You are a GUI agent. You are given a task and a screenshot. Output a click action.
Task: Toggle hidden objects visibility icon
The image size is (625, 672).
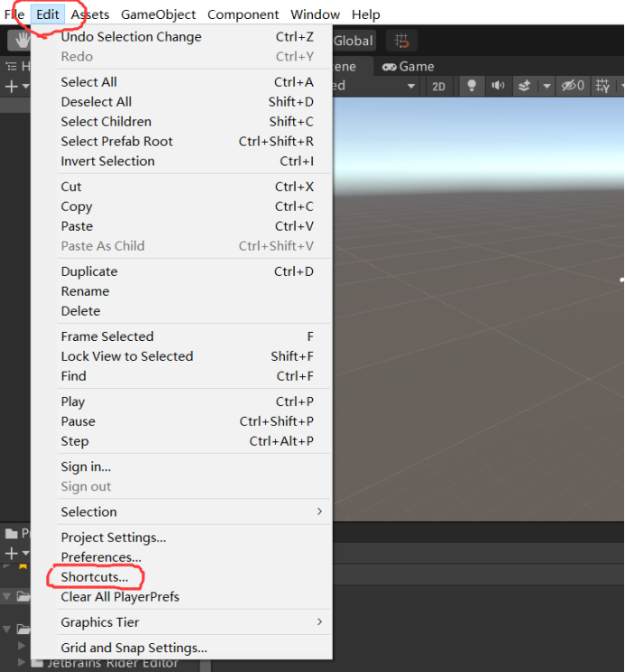[573, 86]
